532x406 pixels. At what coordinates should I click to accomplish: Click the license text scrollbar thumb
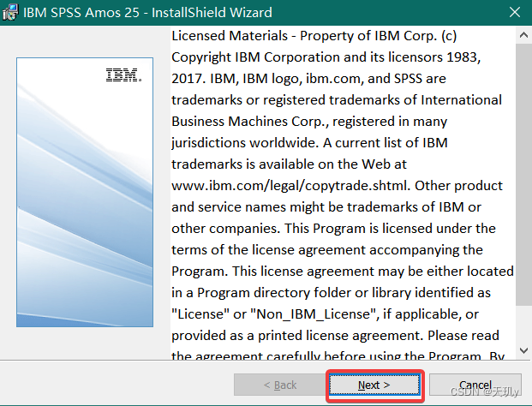pos(523,175)
